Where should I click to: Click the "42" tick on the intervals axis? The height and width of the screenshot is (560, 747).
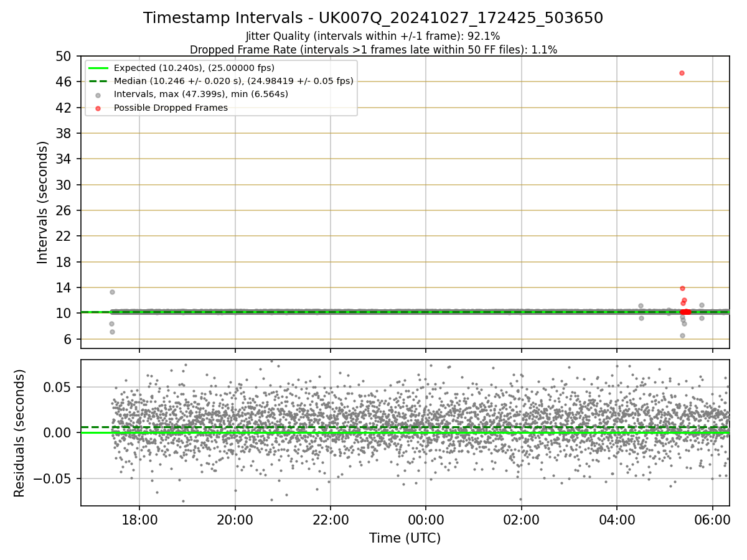(64, 108)
